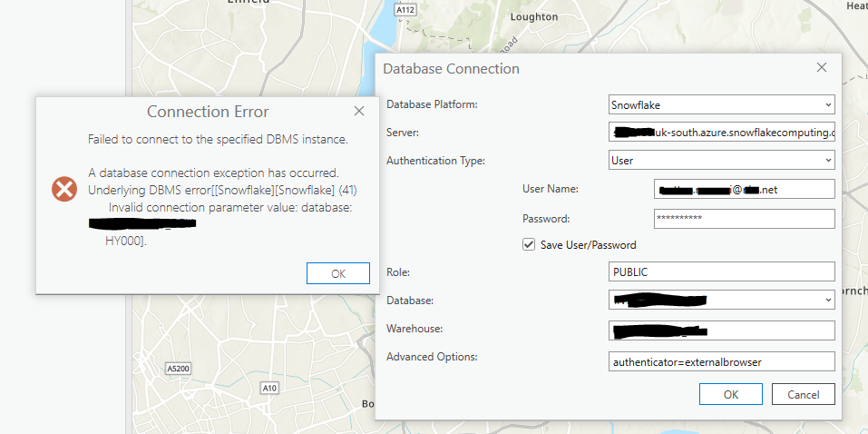This screenshot has height=434, width=868.
Task: Click the 'Failed to connect to the specified DBMS instance' text
Action: click(218, 139)
